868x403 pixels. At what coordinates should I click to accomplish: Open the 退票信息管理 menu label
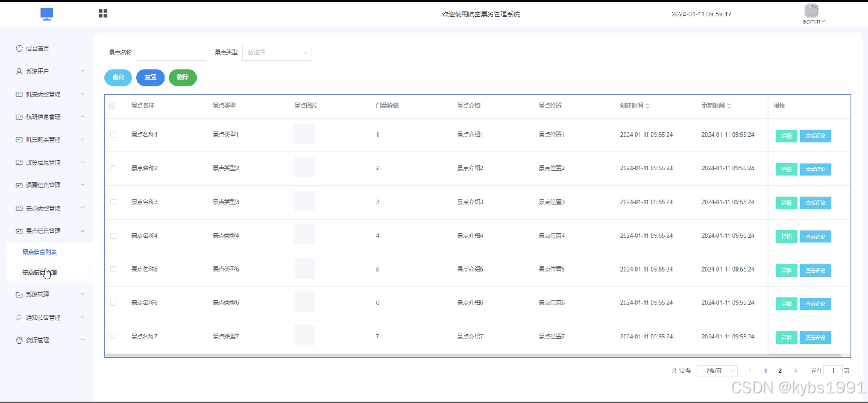coord(43,185)
